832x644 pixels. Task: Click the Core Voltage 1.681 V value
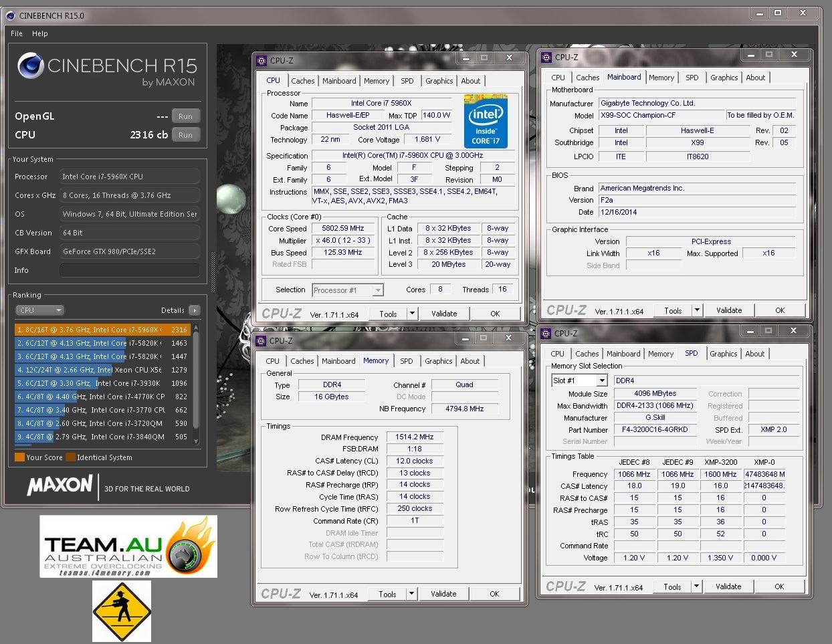427,139
